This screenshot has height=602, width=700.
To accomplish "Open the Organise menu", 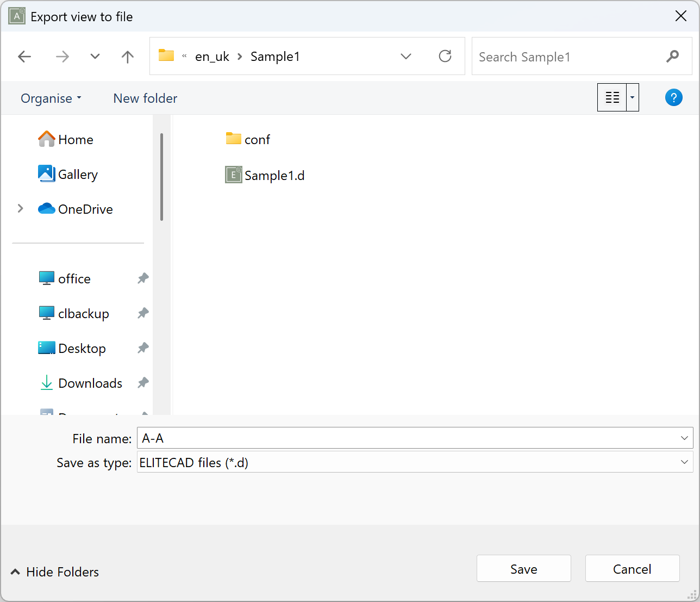I will (x=51, y=98).
